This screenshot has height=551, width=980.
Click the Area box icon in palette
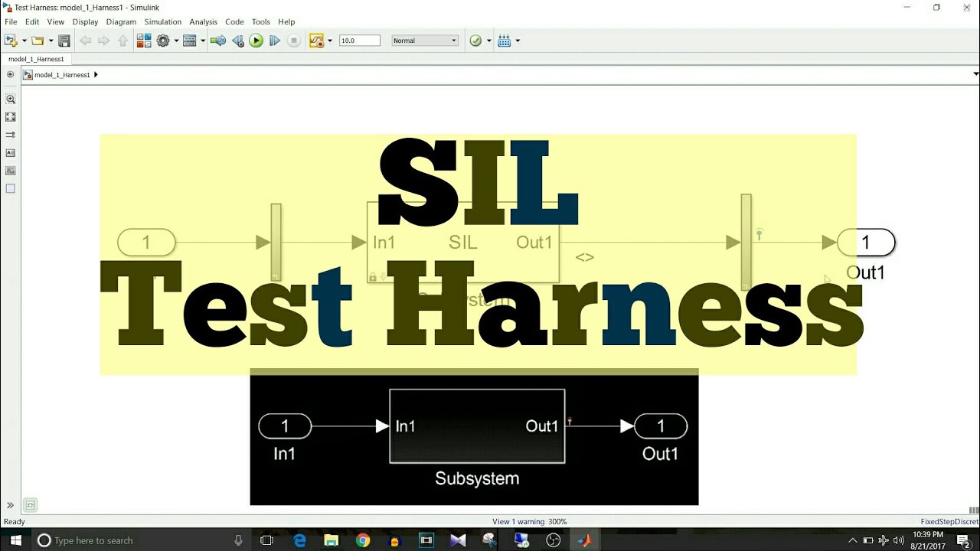pyautogui.click(x=11, y=188)
